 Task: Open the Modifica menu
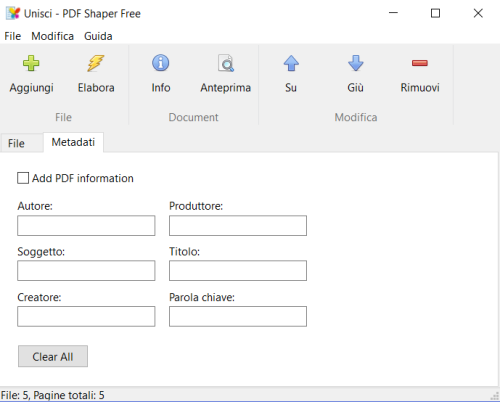[52, 36]
